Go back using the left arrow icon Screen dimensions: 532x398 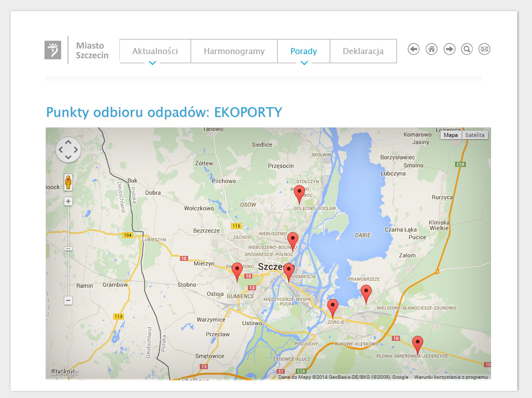click(x=413, y=49)
